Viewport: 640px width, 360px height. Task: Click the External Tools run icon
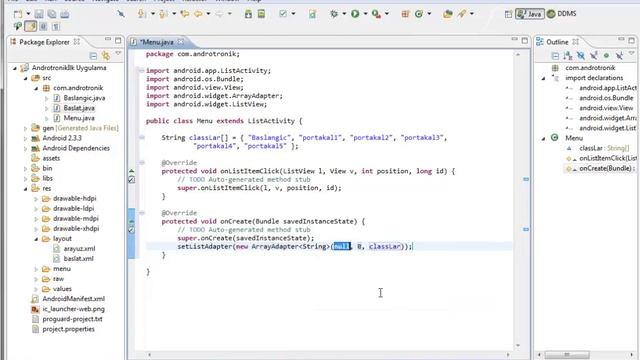tap(376, 14)
